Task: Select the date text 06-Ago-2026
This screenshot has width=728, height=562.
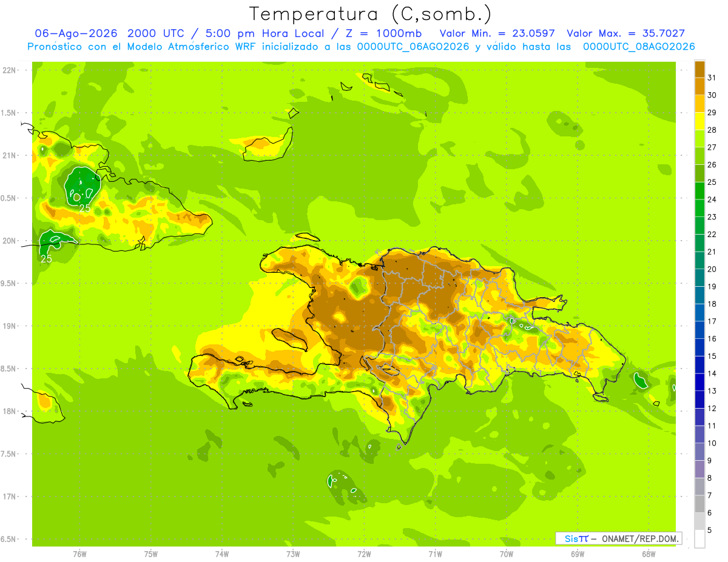Action: (76, 33)
